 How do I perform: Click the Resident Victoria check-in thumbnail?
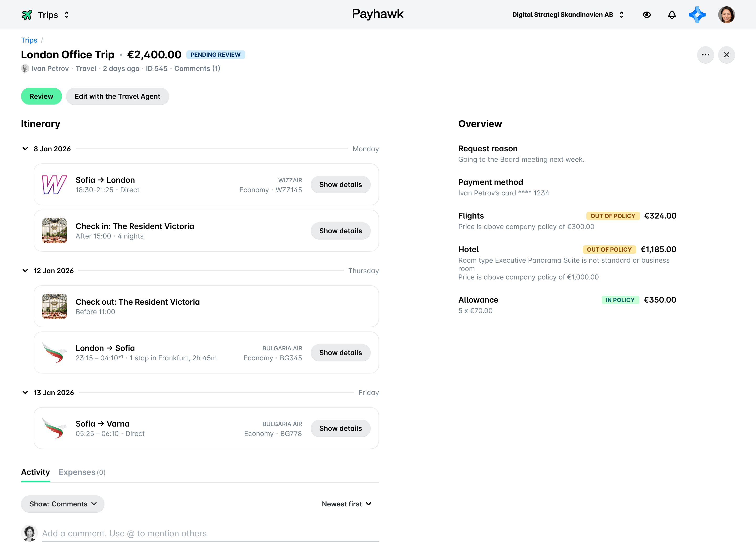(x=54, y=230)
